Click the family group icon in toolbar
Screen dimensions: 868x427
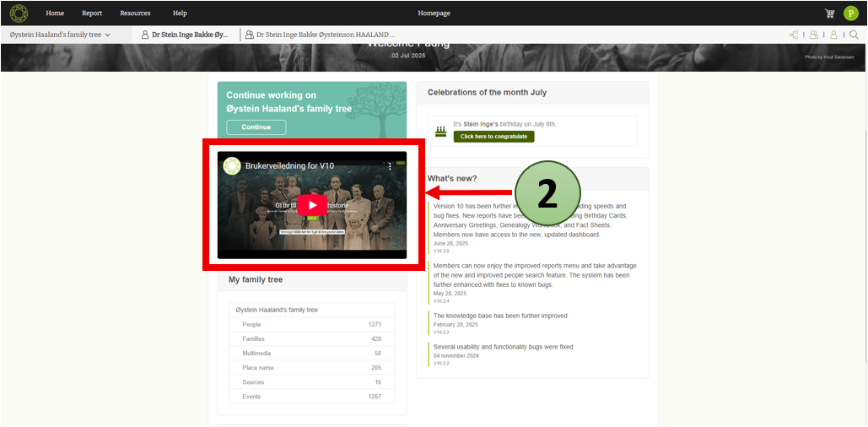click(x=813, y=35)
